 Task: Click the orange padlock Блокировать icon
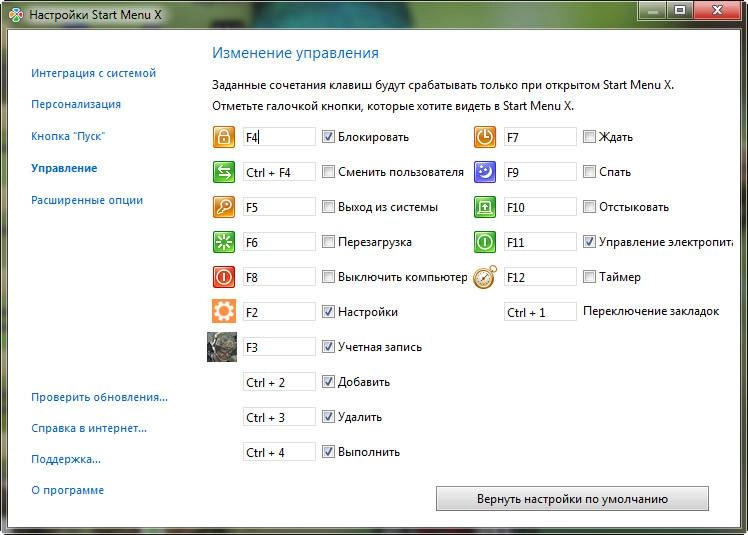click(x=224, y=137)
